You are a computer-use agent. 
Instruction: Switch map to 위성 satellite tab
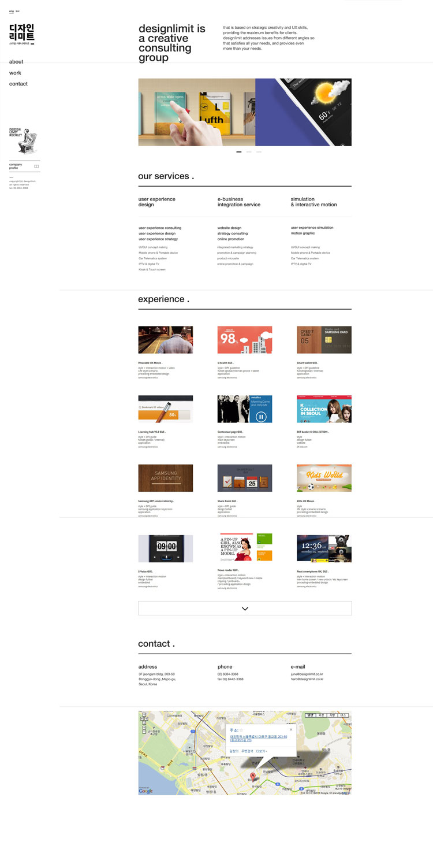[321, 715]
